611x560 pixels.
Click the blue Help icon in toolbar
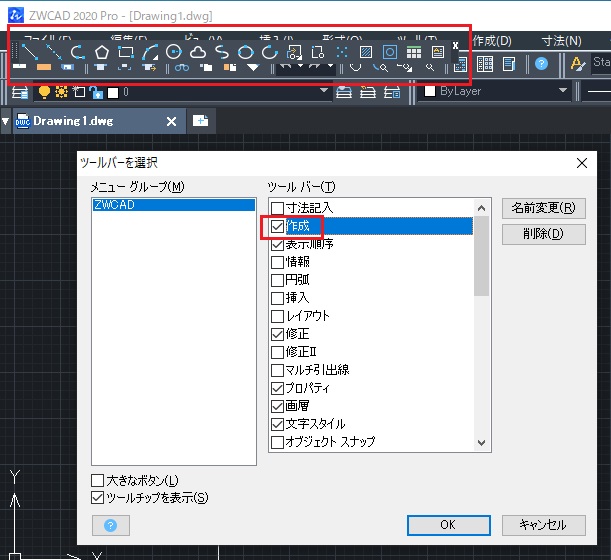(x=541, y=64)
